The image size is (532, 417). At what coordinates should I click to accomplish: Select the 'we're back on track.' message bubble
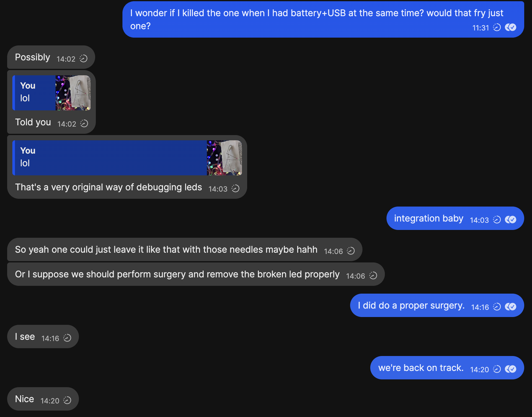pos(447,368)
